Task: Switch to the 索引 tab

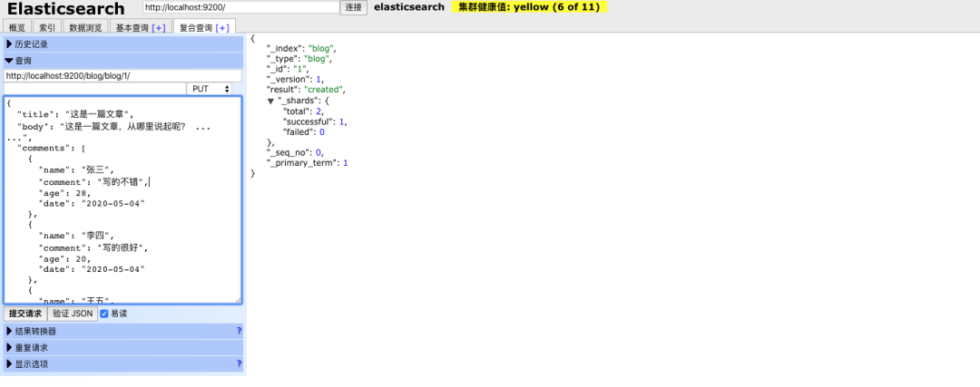Action: [47, 27]
